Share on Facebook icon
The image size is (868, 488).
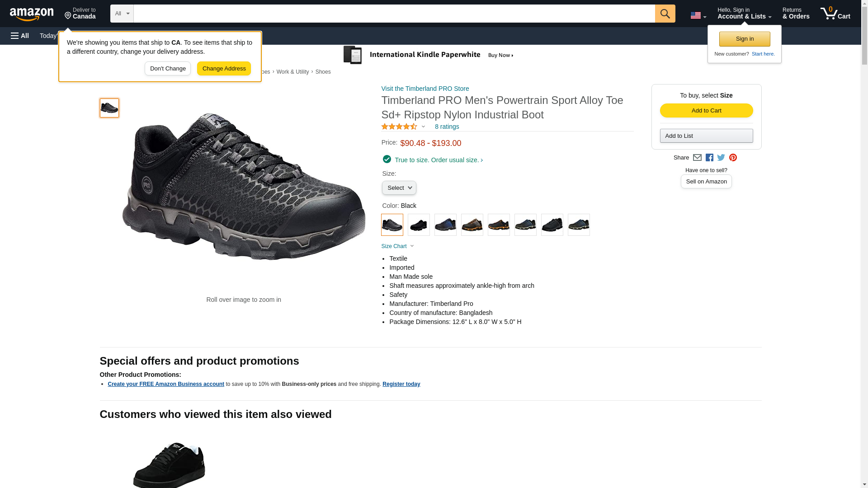point(709,158)
